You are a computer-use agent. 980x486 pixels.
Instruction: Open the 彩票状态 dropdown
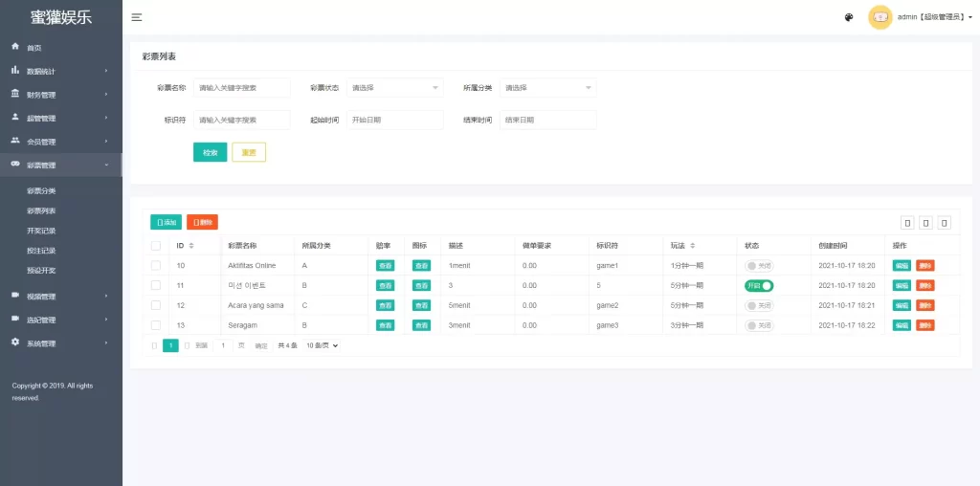(x=395, y=88)
